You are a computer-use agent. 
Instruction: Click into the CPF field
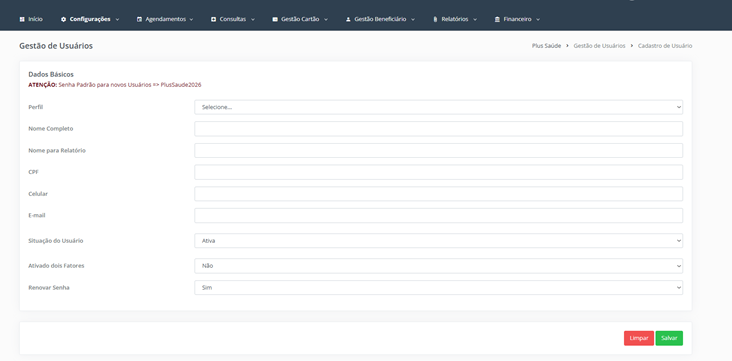438,172
